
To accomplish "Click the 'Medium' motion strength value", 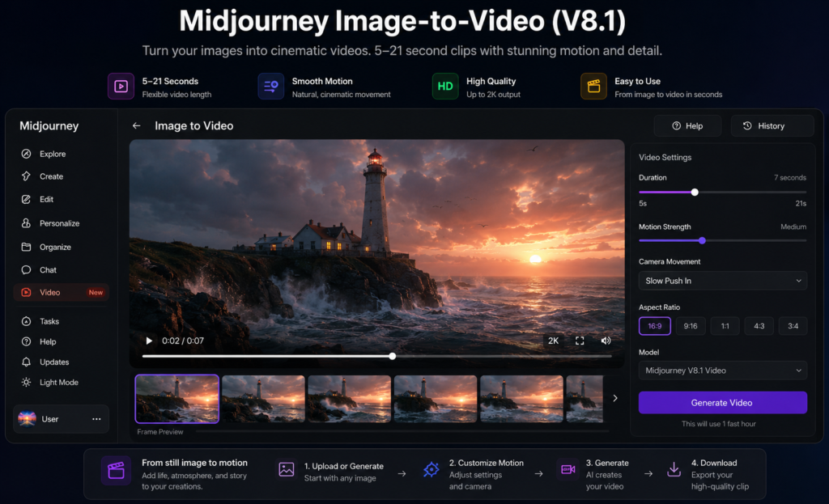I will point(793,227).
